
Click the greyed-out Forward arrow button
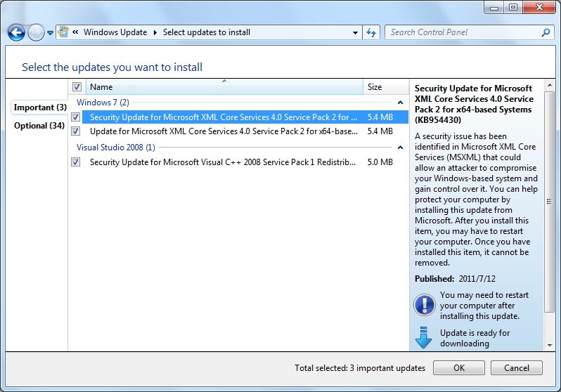[36, 33]
